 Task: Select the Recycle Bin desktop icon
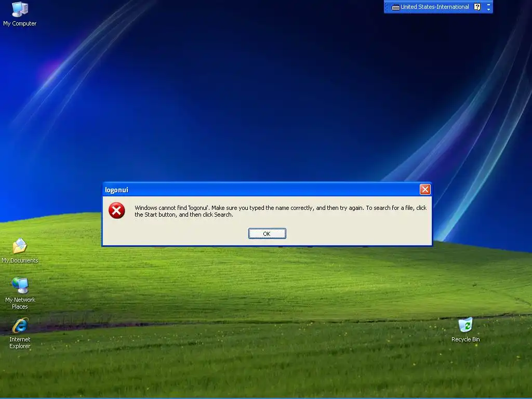coord(465,330)
